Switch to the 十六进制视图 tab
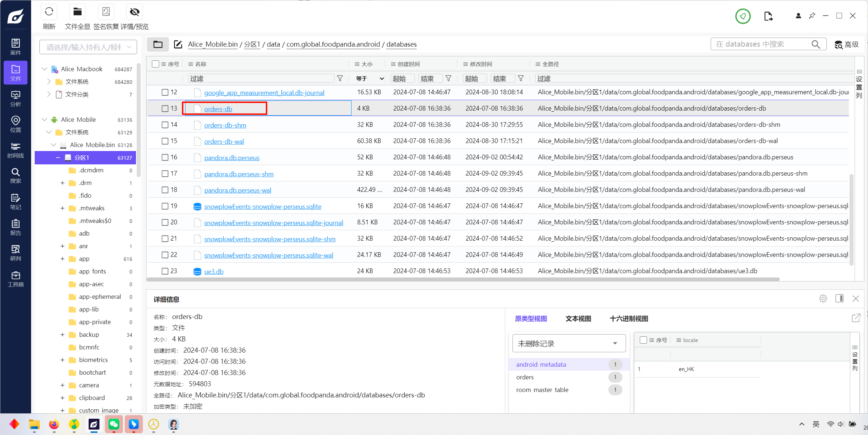This screenshot has height=435, width=868. (x=629, y=319)
